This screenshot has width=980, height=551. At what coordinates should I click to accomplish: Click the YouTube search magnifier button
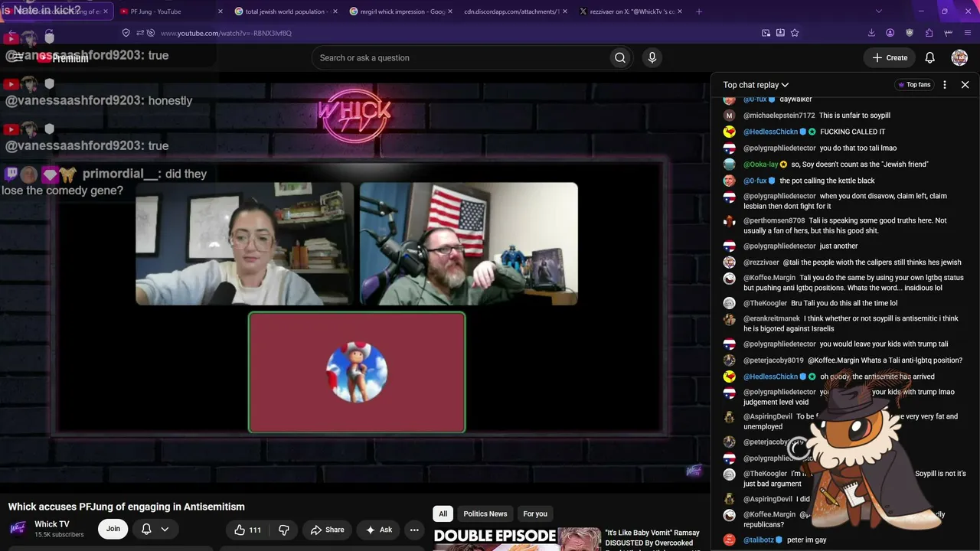point(620,57)
